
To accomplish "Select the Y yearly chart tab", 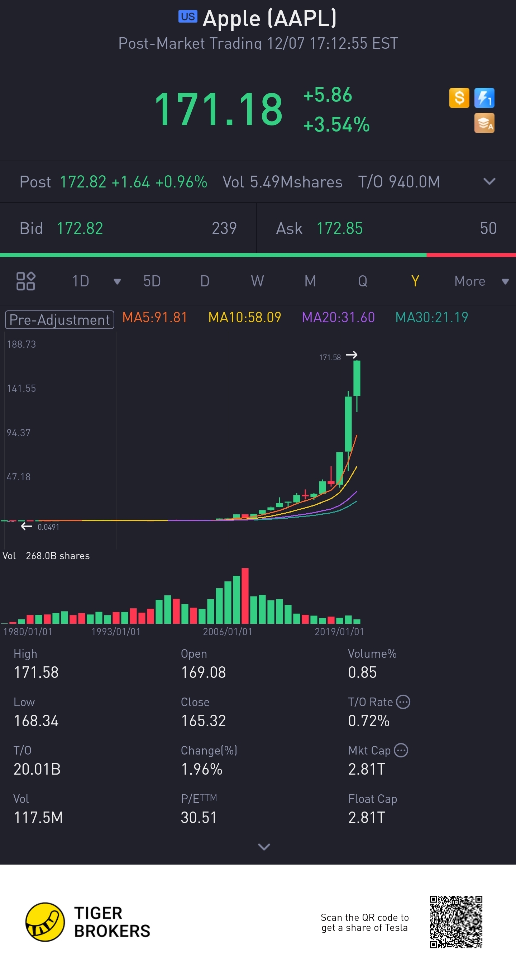I will click(415, 281).
